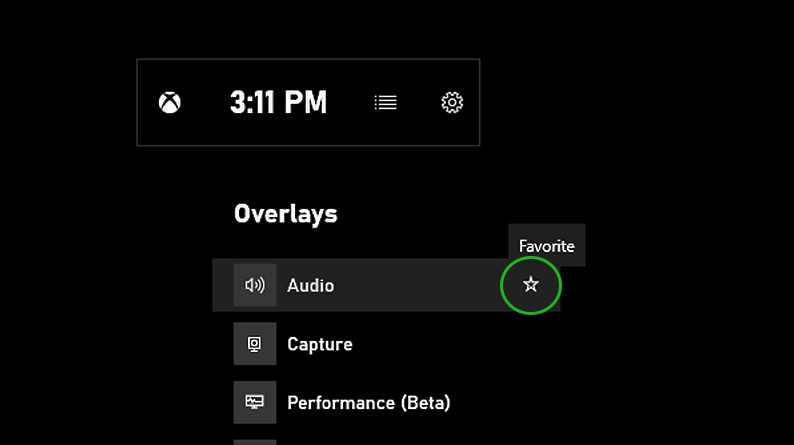Select the Audio overlay label
The height and width of the screenshot is (445, 794).
click(310, 286)
